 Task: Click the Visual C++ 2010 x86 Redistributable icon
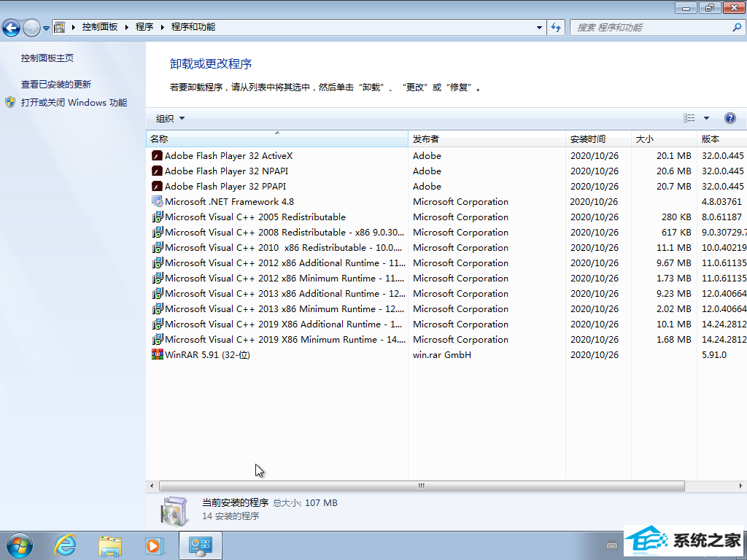coord(157,248)
